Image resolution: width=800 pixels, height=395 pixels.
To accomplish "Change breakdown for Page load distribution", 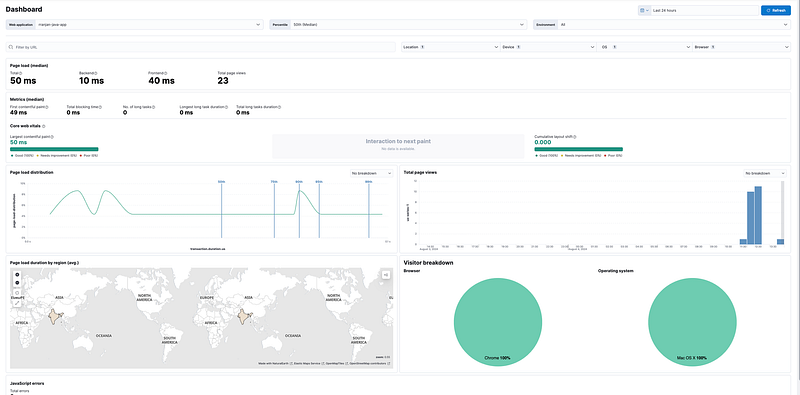I will tap(372, 174).
